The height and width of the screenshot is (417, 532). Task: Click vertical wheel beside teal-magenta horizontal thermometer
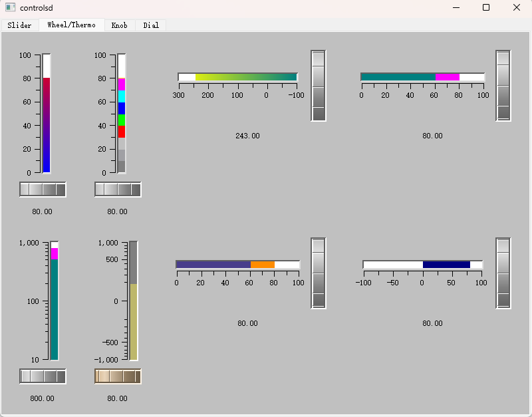503,86
